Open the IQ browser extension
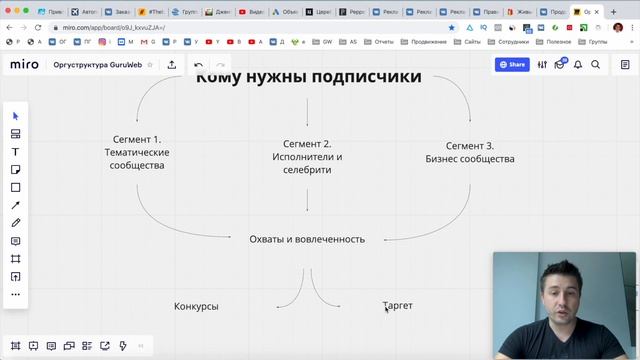This screenshot has height=360, width=640. 484,27
